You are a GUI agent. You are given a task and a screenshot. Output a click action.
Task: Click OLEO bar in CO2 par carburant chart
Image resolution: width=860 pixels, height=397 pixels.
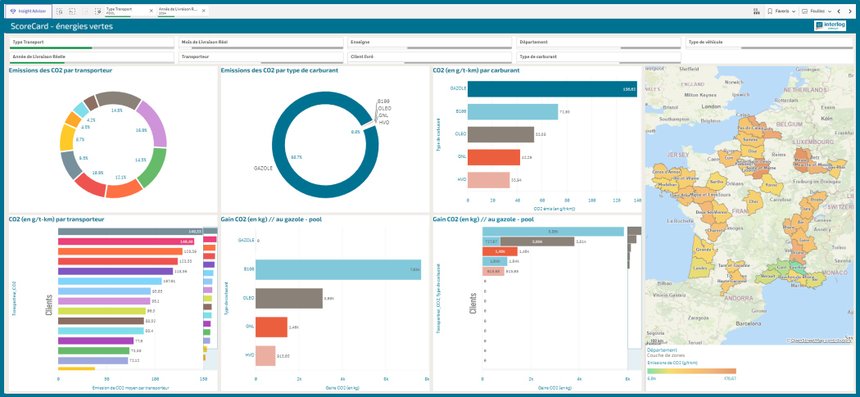pos(501,135)
